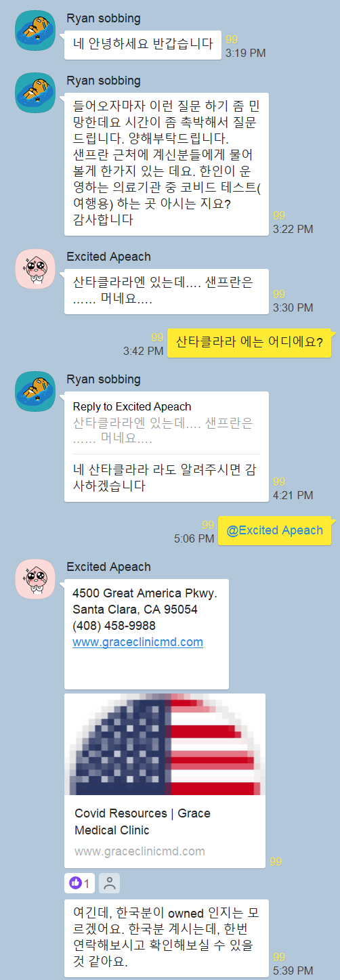This screenshot has width=340, height=980.
Task: Click the @Excited Apeach mention bubble
Action: 275,530
